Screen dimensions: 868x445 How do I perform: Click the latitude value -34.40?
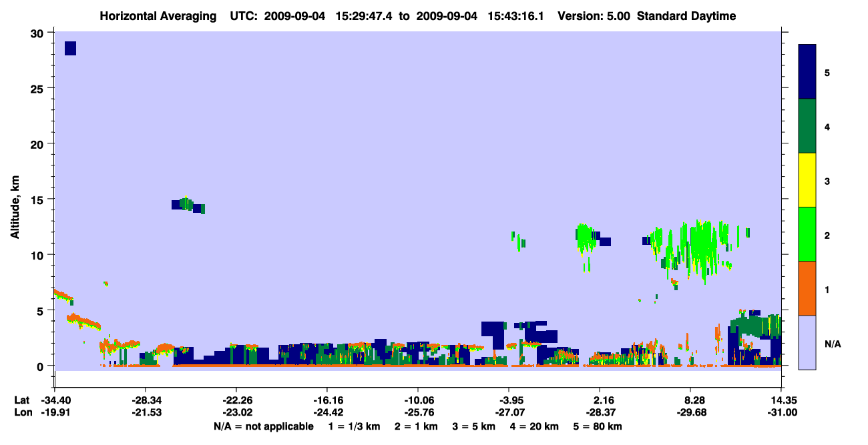pyautogui.click(x=55, y=400)
